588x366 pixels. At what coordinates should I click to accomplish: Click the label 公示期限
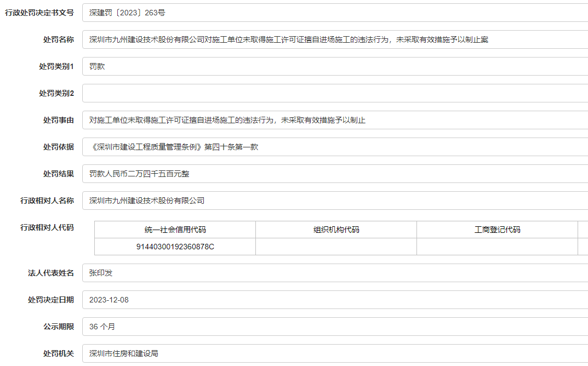point(59,327)
